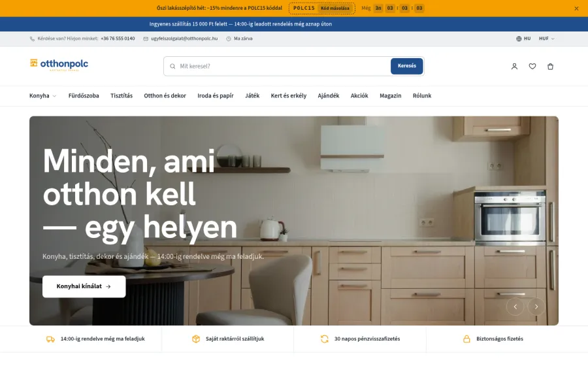Open the Ajándék category
Screen dimensions: 588x368
[329, 95]
